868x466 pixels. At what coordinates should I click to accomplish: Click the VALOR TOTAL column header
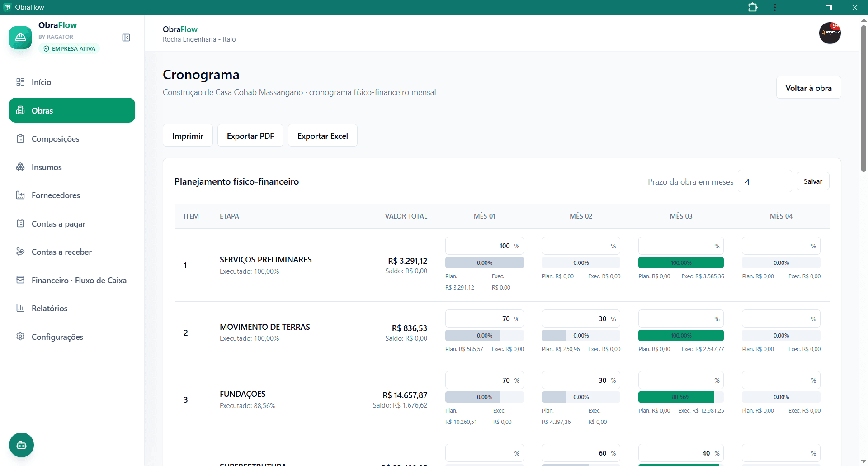pyautogui.click(x=406, y=216)
